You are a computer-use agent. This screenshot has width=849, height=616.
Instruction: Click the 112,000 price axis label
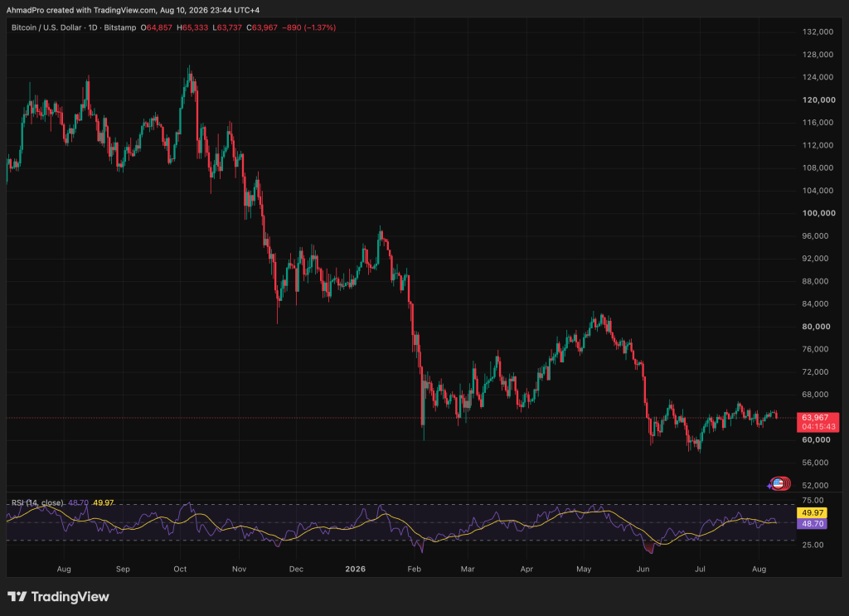[x=817, y=145]
